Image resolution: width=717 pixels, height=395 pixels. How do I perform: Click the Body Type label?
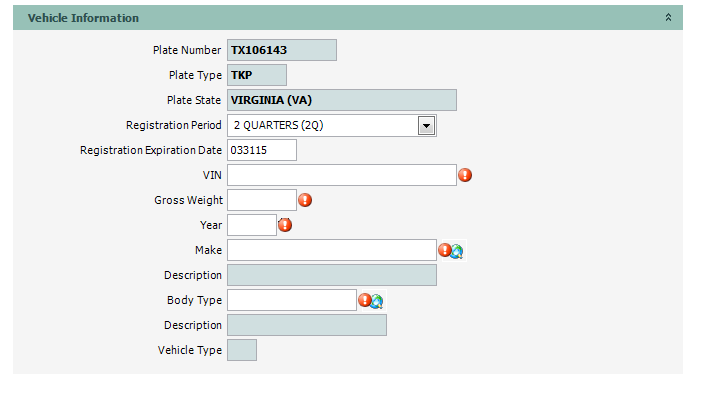194,300
